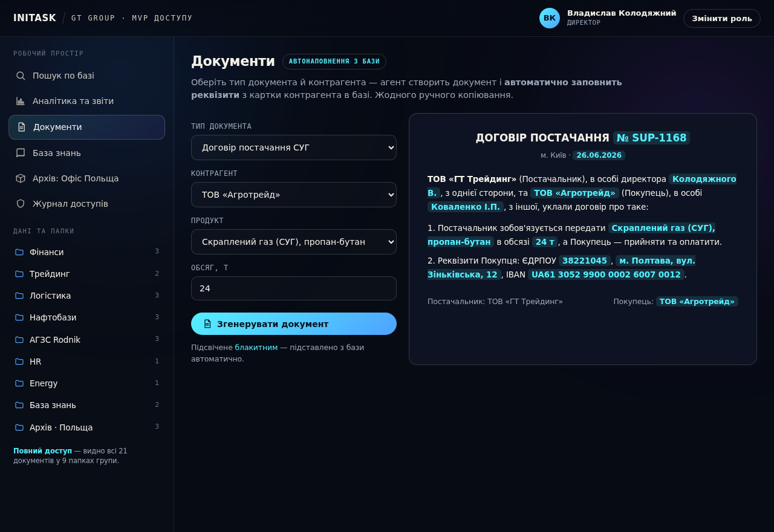Screen dimensions: 774x532
Task: Click contract number № SUP-1168
Action: tap(651, 138)
